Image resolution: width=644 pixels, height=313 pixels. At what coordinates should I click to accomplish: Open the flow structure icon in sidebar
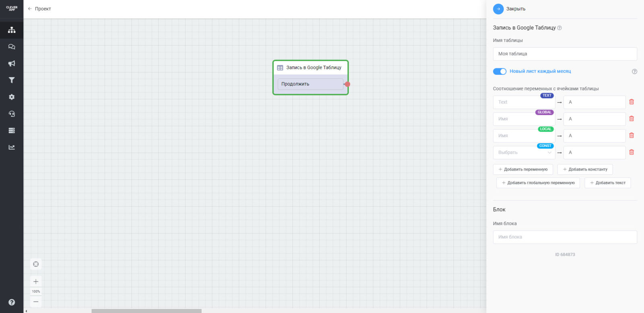12,30
